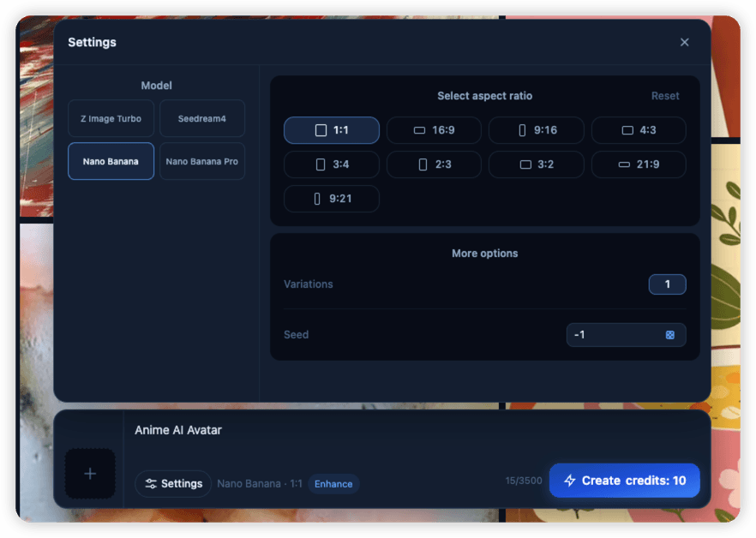Click the Settings dialog title
Screen dimensions: 756x538
click(92, 43)
